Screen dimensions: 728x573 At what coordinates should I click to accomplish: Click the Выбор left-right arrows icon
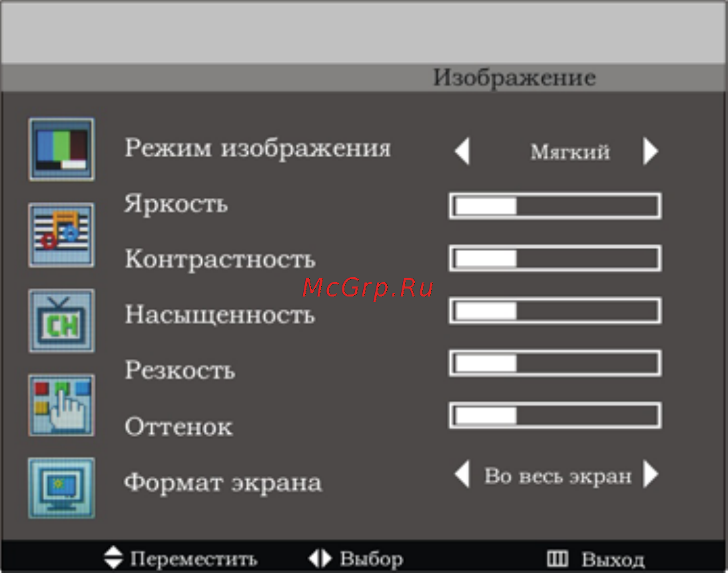click(x=320, y=558)
